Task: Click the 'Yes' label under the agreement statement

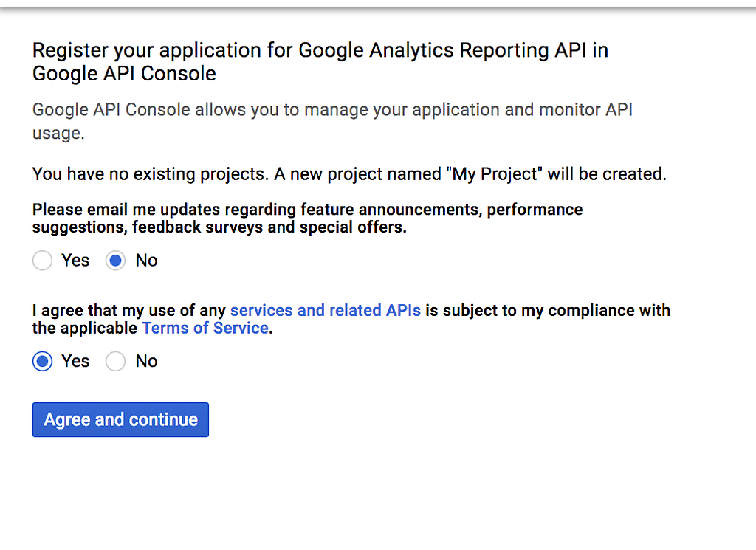Action: [x=75, y=361]
